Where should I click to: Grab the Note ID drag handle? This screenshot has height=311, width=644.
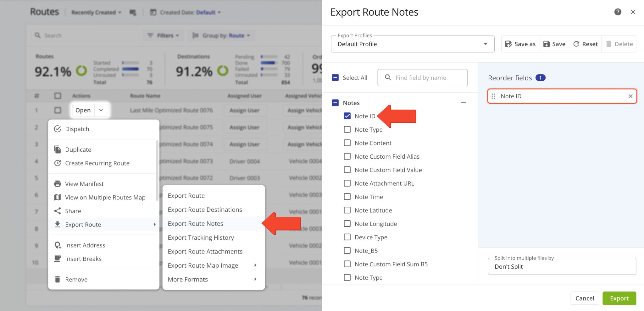493,96
